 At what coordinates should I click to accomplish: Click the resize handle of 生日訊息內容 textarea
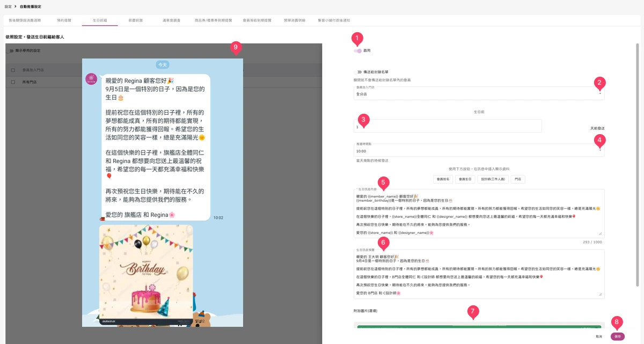(601, 234)
